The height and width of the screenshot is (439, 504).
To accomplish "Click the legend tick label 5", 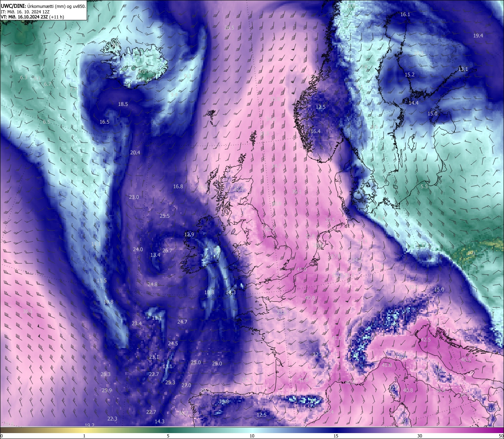I will pos(168,436).
